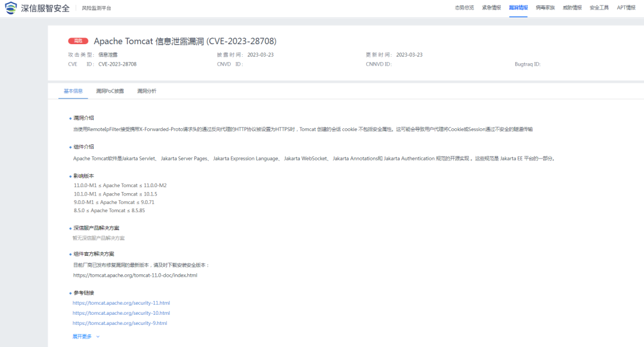This screenshot has height=347, width=644.
Task: Click the 组件官方解决方案 section heading
Action: click(x=94, y=254)
